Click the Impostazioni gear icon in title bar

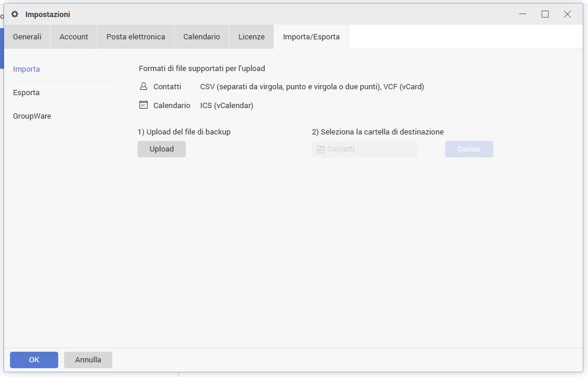[x=15, y=14]
